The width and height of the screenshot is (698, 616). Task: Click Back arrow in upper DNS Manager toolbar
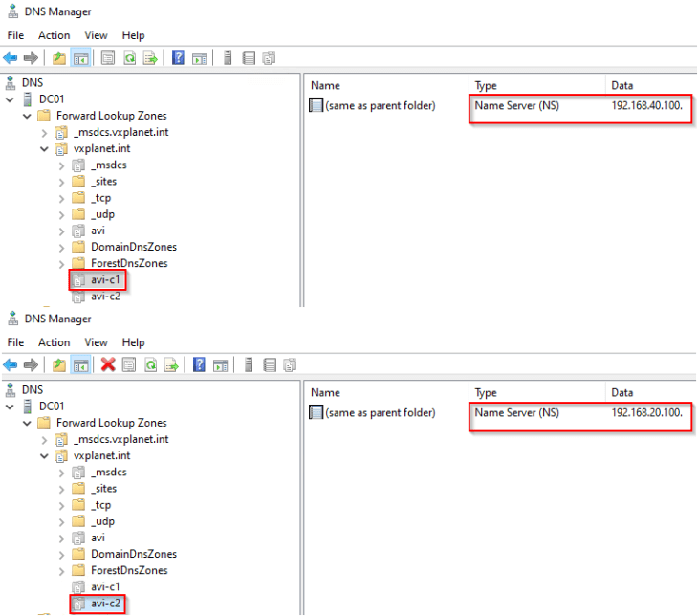click(x=11, y=57)
